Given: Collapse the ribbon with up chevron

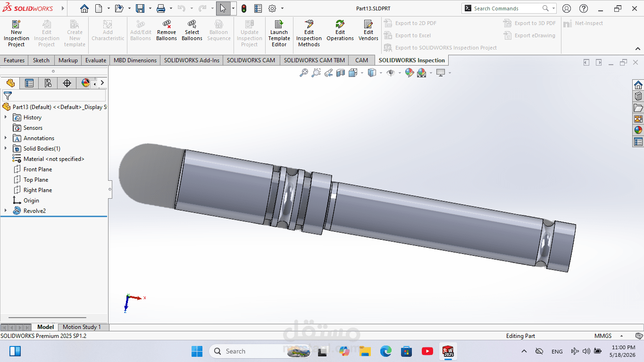Looking at the screenshot, I should pyautogui.click(x=638, y=49).
